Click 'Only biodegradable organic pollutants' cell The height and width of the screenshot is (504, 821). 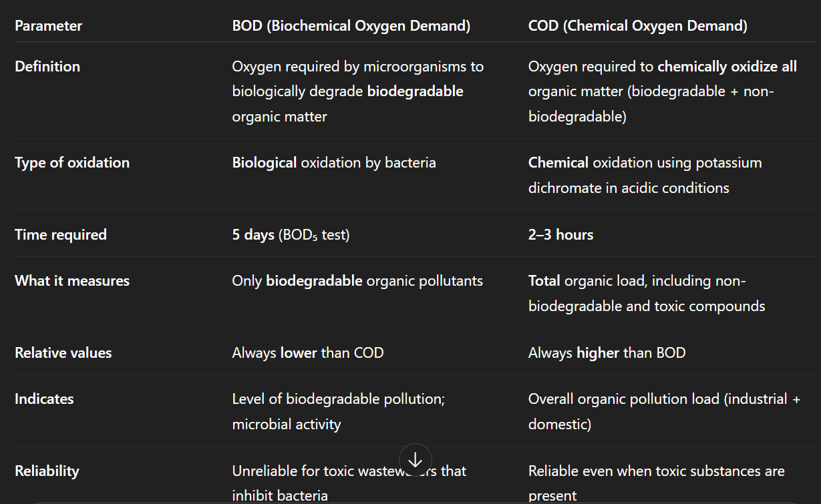(x=357, y=280)
